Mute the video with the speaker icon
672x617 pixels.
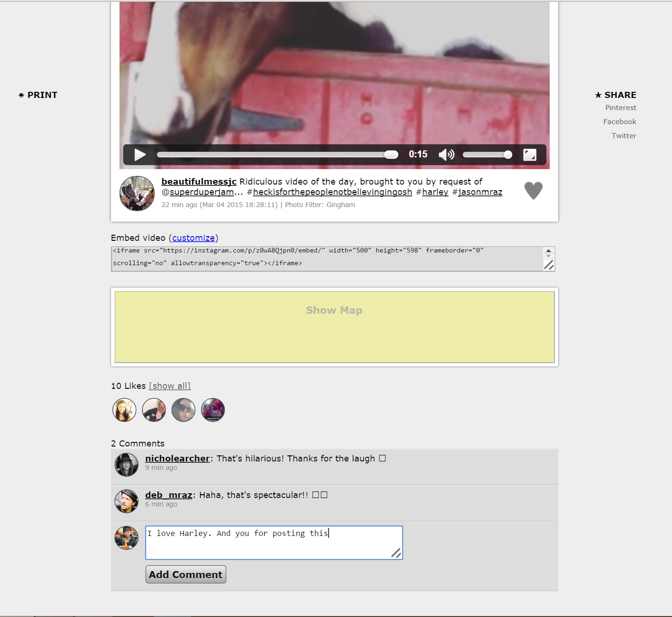click(446, 155)
